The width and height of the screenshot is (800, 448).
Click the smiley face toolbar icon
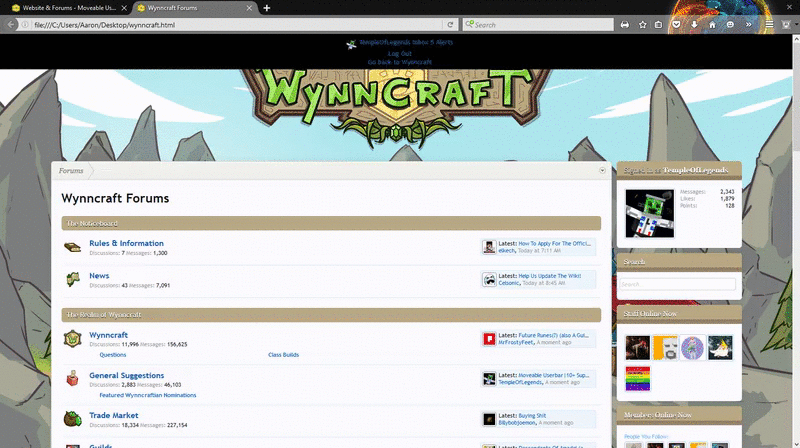[730, 24]
